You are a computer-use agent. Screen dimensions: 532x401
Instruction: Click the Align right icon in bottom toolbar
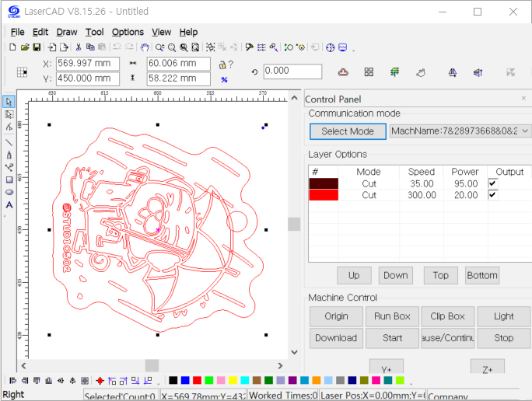click(25, 381)
